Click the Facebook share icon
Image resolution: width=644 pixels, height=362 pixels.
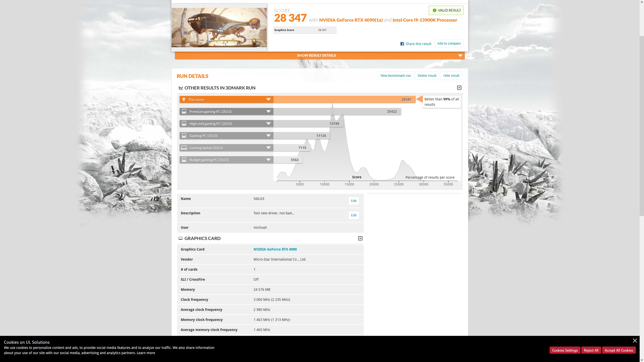[402, 44]
